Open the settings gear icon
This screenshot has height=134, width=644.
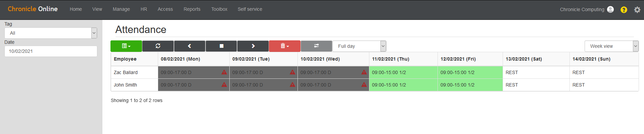637,10
